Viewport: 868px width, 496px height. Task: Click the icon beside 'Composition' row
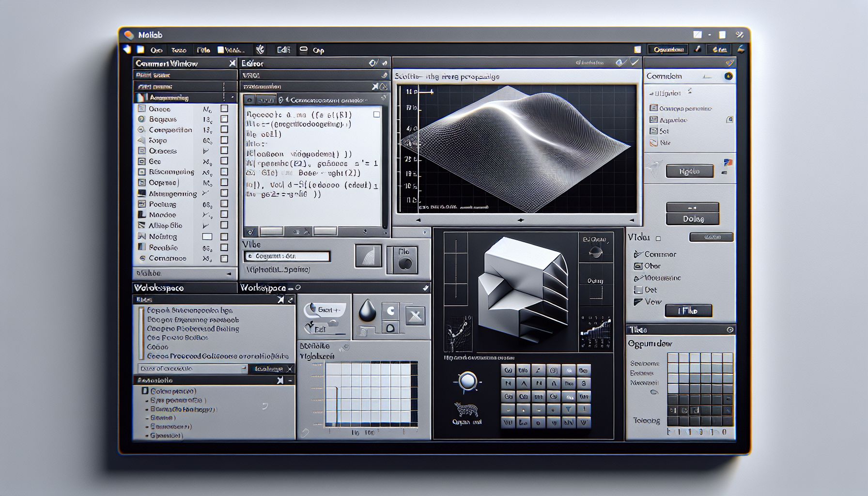click(141, 130)
